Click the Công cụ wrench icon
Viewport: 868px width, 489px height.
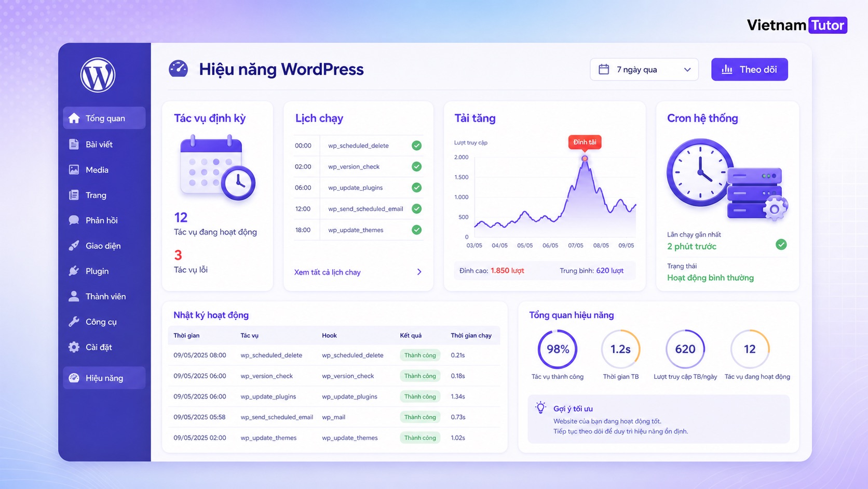(74, 322)
